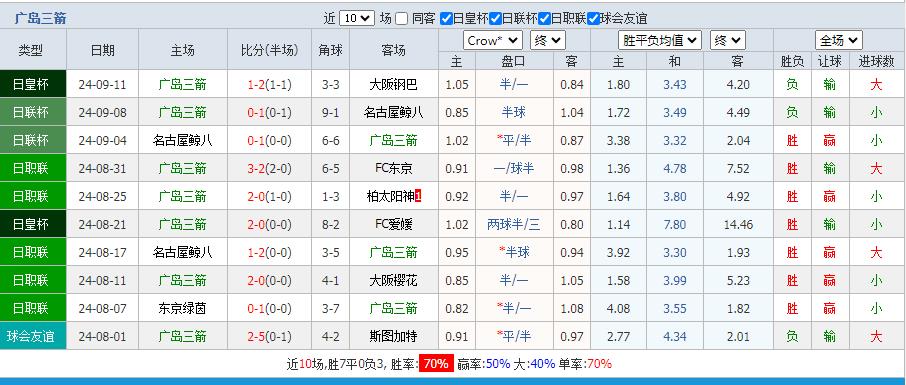Click the 进球数 column header
Image resolution: width=906 pixels, height=385 pixels.
[877, 61]
